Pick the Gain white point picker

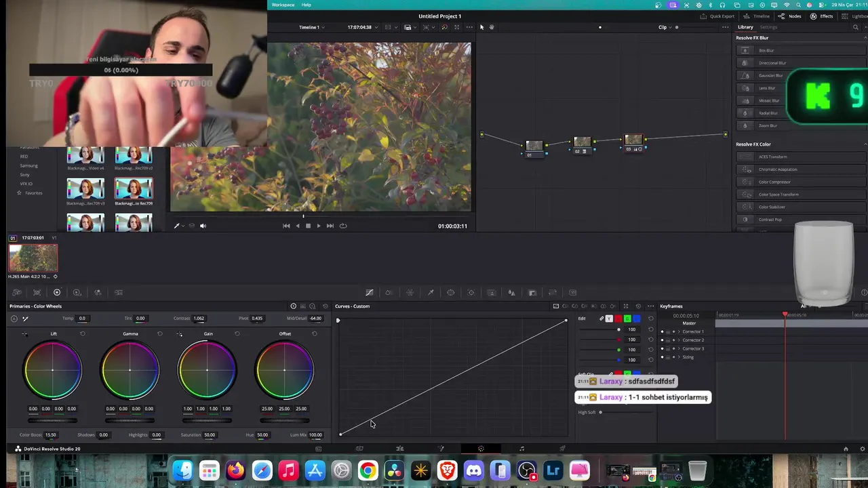click(180, 334)
